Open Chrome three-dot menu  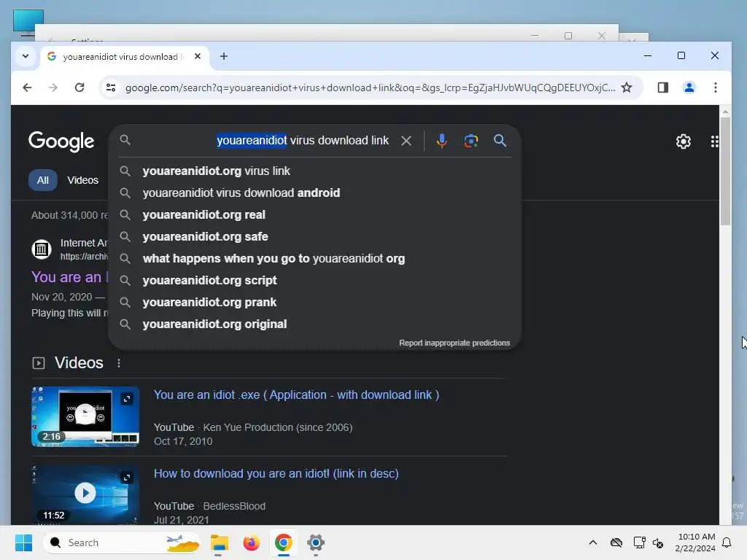715,87
